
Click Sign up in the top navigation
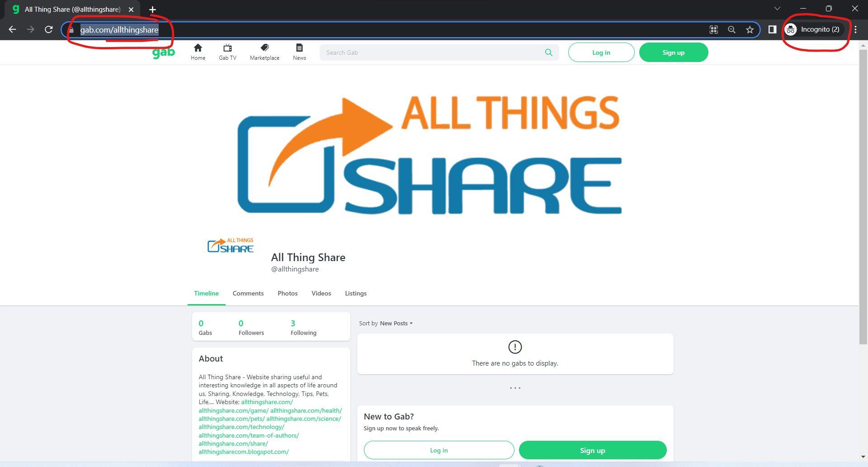click(x=674, y=52)
